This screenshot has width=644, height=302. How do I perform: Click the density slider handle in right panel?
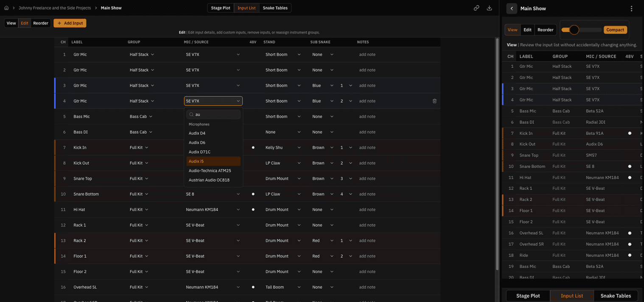tap(574, 30)
